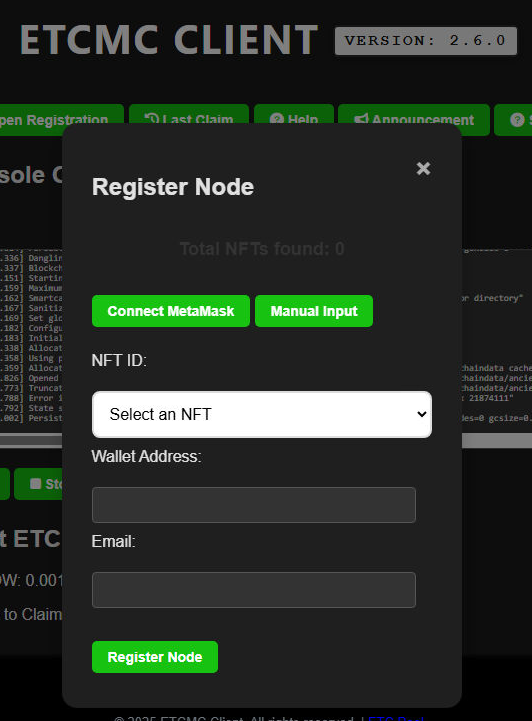Click the ETCMC CLIENT title
This screenshot has width=532, height=721.
169,40
